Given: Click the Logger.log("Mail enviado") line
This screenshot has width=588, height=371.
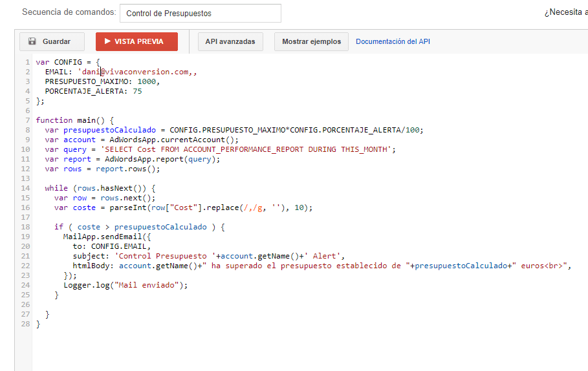Looking at the screenshot, I should click(x=125, y=285).
